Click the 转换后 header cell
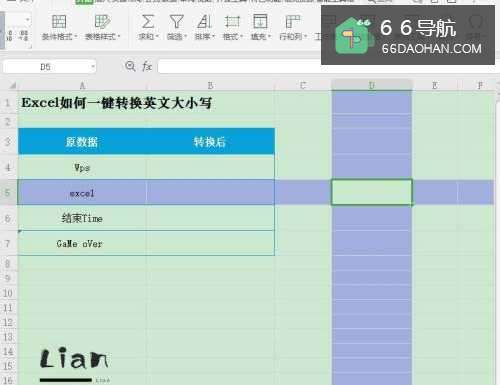This screenshot has height=385, width=500. click(210, 142)
